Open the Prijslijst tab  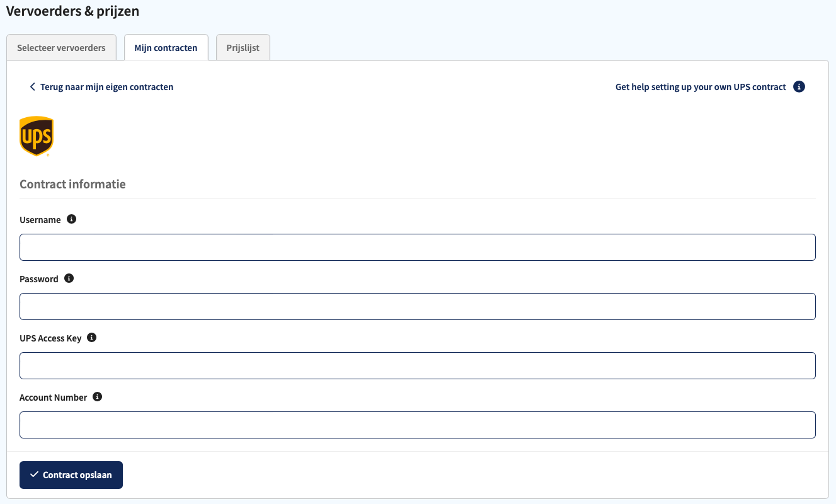coord(243,47)
